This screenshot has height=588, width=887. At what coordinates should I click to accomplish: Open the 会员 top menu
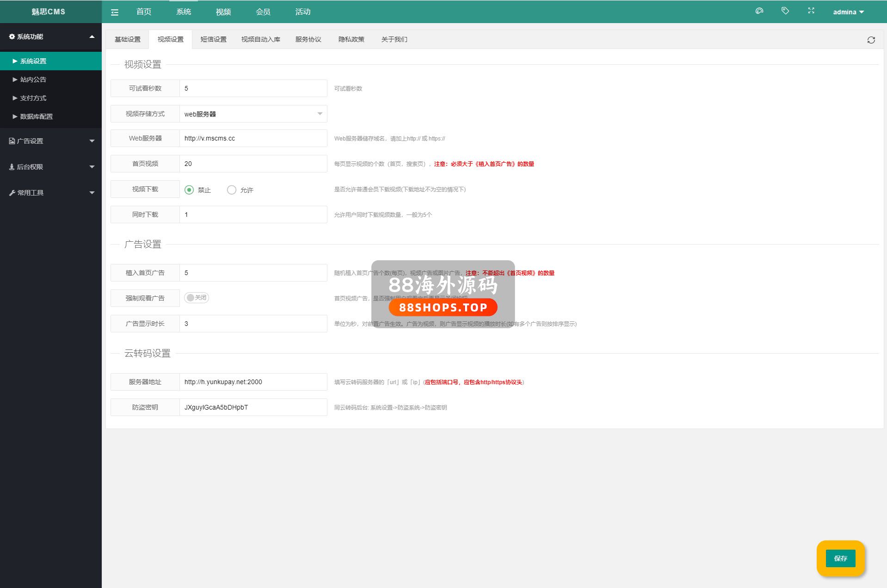coord(263,12)
